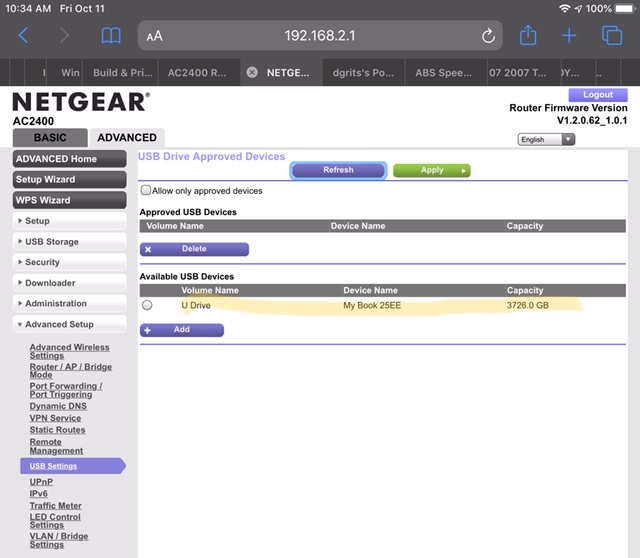The width and height of the screenshot is (640, 558).
Task: Select the U Drive radio button
Action: tap(147, 305)
